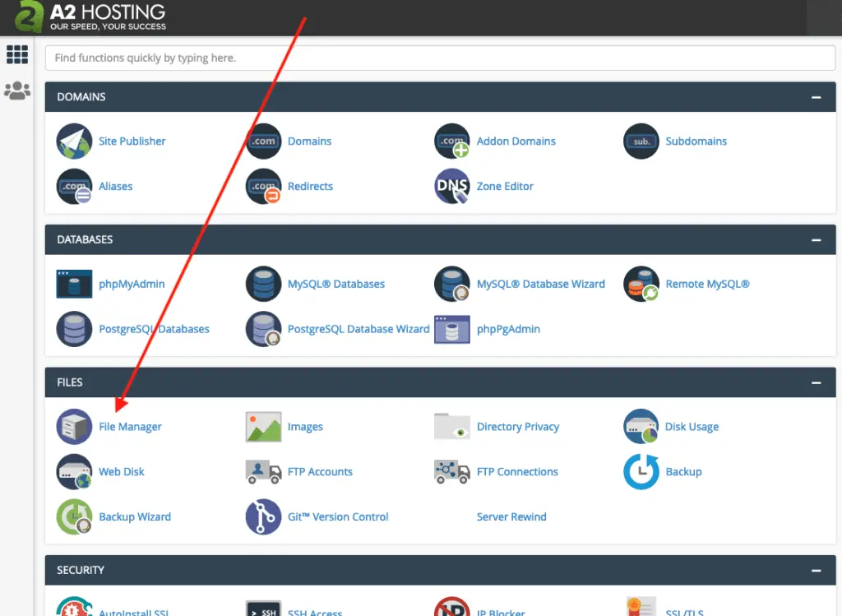Click the IP Blocker icon
This screenshot has width=842, height=616.
451,606
